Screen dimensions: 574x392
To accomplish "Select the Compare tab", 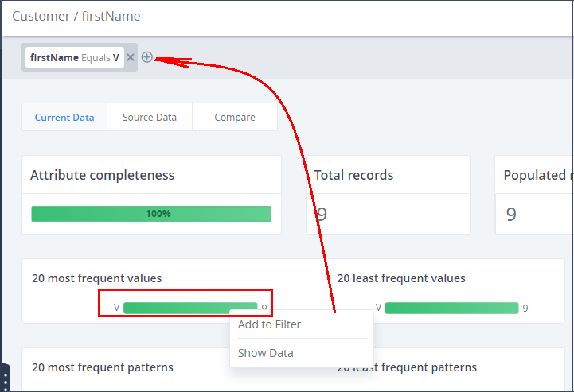I will pos(235,118).
